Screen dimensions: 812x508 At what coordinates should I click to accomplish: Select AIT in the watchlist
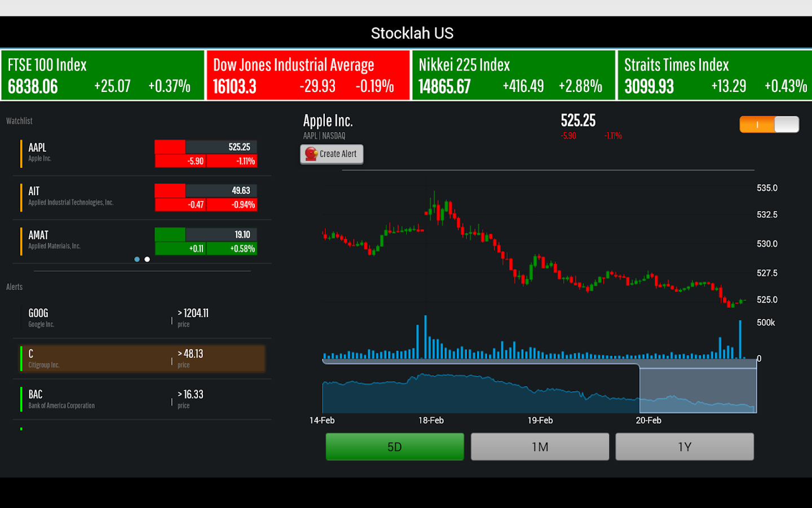coord(142,198)
